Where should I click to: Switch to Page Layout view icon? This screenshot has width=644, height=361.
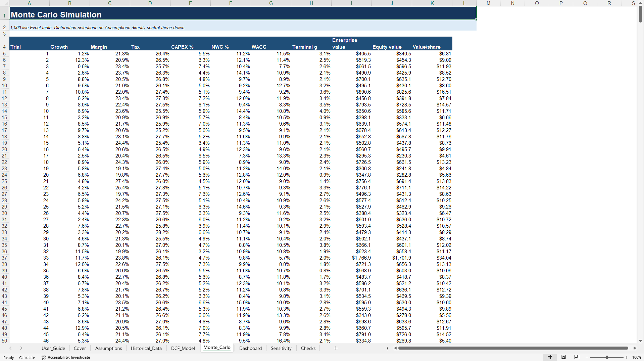tap(563, 357)
